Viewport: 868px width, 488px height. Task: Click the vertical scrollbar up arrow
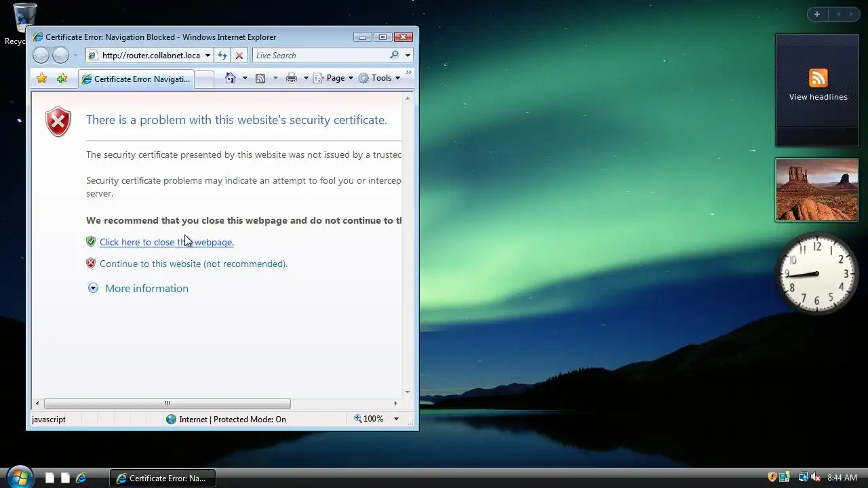408,98
